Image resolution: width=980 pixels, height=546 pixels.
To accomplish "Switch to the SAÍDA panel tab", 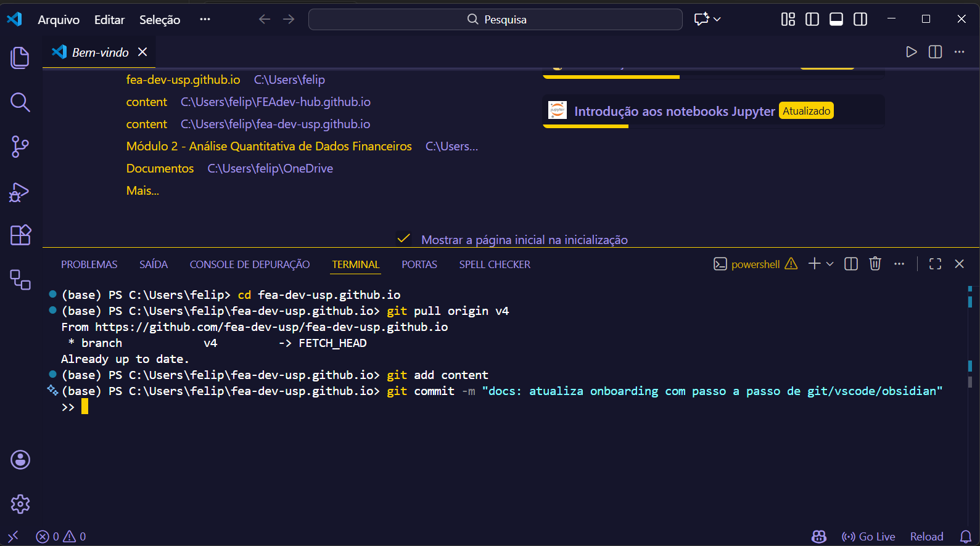I will point(154,264).
